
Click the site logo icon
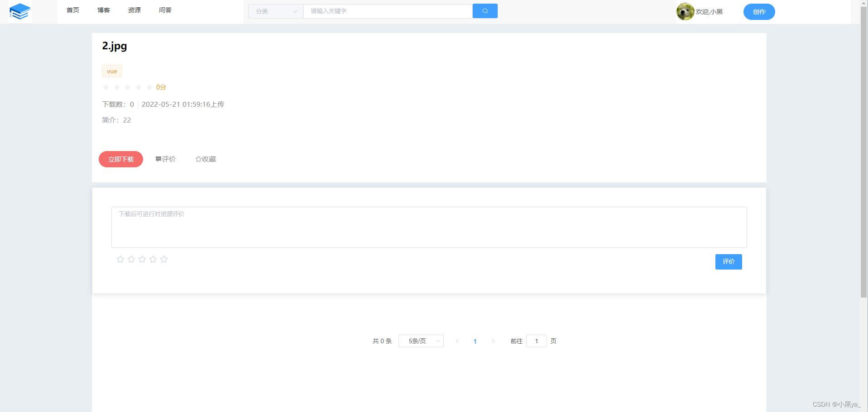[x=20, y=12]
